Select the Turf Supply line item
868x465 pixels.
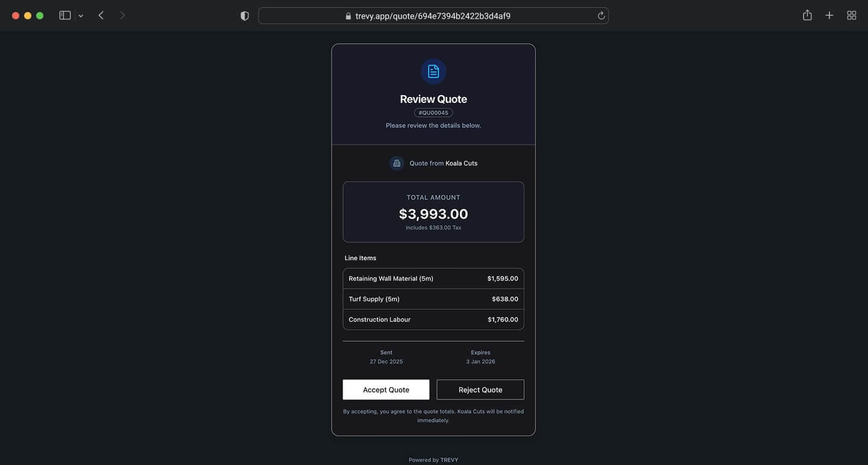click(433, 299)
